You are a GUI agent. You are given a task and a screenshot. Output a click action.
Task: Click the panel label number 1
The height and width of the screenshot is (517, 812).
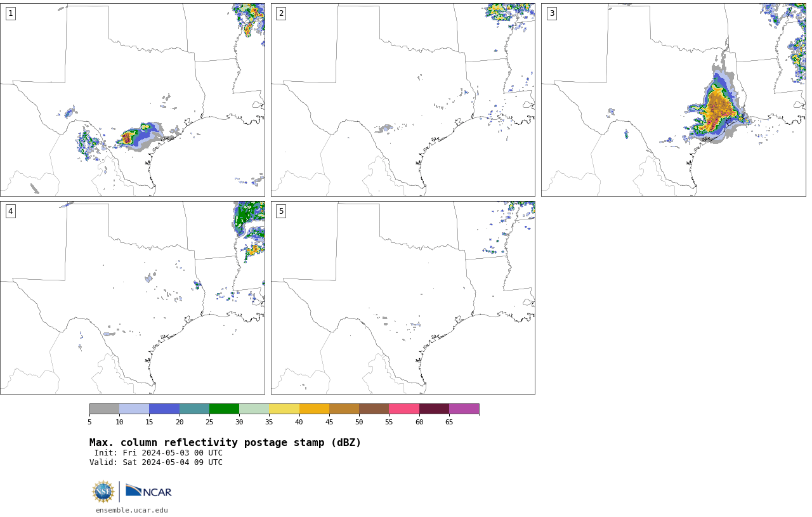click(10, 13)
